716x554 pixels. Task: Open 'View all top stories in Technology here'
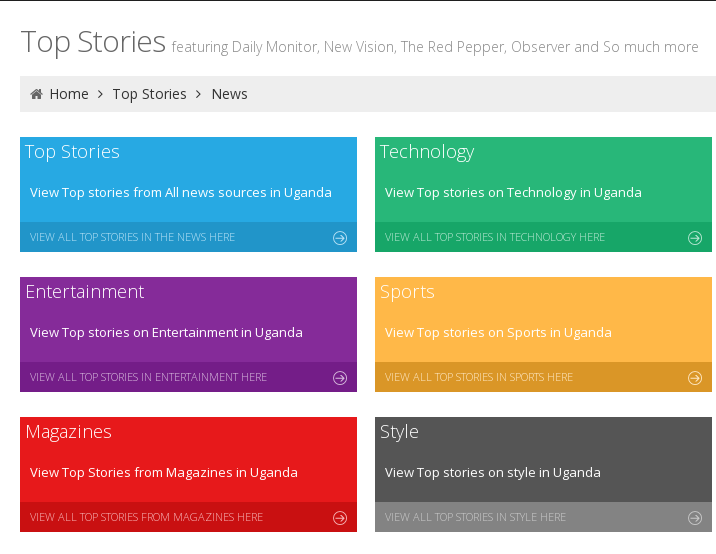[x=495, y=237]
